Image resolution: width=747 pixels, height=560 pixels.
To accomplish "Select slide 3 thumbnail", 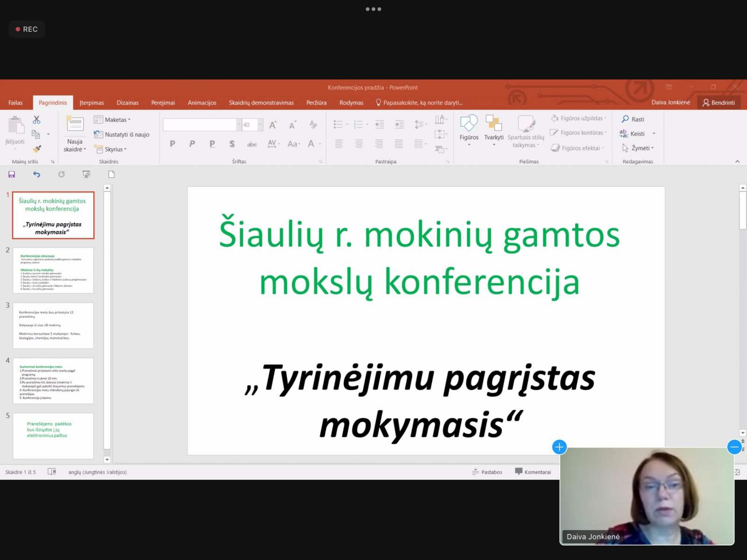I will point(53,326).
